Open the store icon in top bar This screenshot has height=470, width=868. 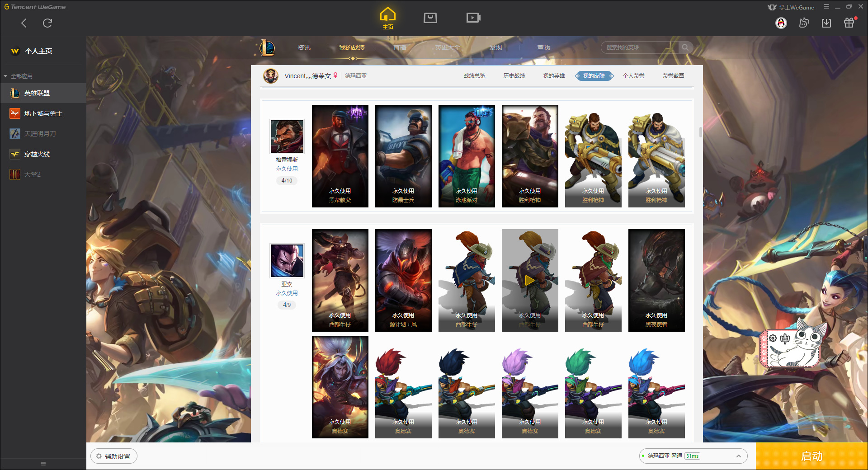click(430, 18)
